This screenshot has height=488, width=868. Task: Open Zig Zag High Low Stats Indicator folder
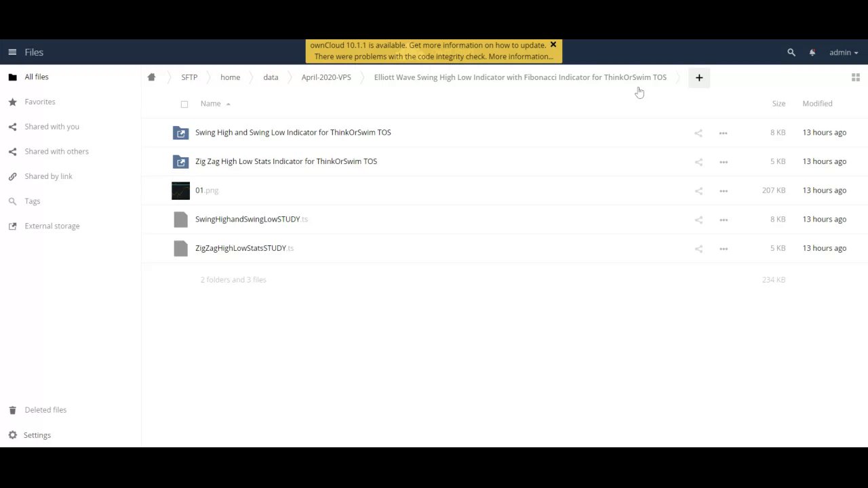click(x=286, y=161)
